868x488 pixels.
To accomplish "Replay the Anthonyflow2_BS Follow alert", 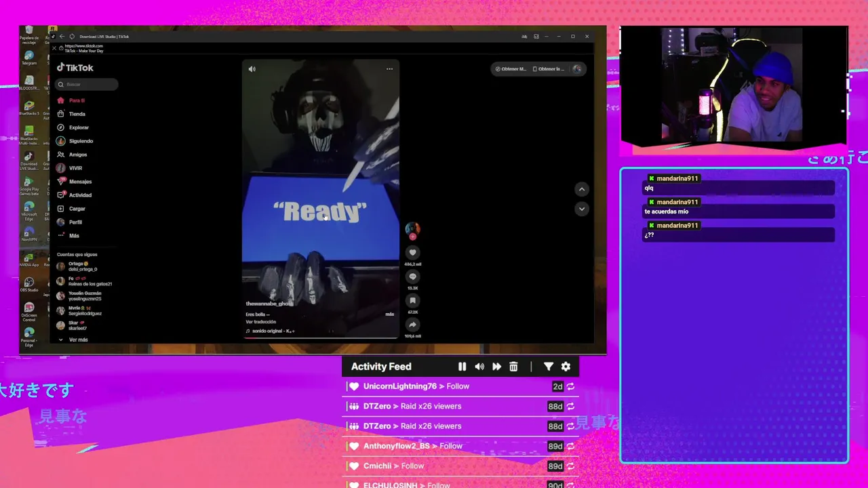I will pyautogui.click(x=570, y=446).
